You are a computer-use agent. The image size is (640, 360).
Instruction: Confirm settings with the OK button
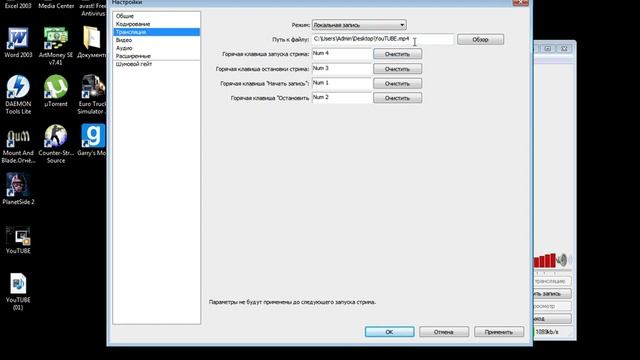(x=389, y=332)
